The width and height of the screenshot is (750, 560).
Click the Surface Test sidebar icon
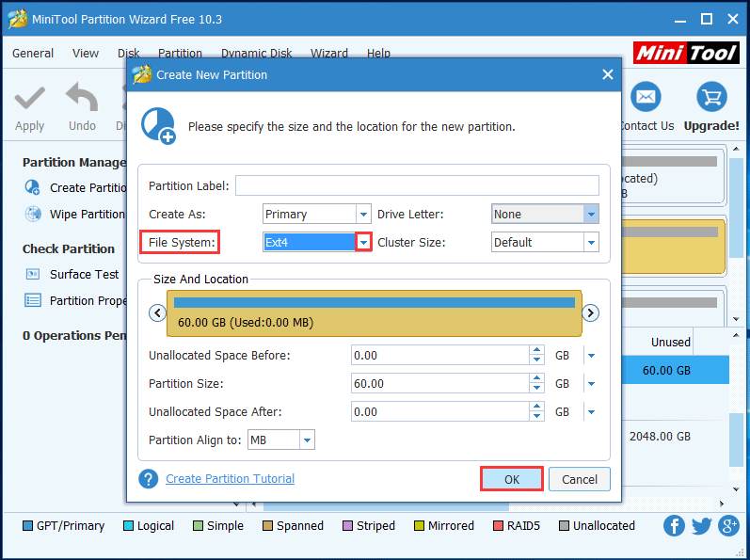pos(33,274)
